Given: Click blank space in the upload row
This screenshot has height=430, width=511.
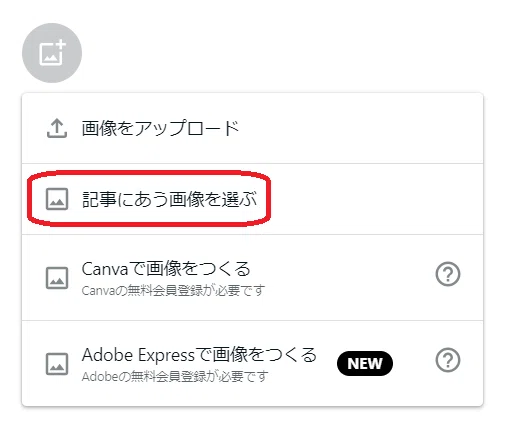Looking at the screenshot, I should [x=360, y=128].
